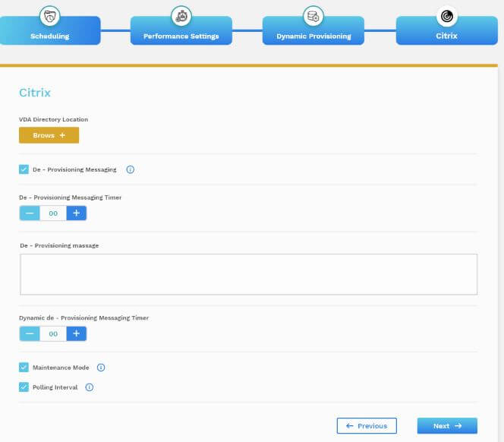
Task: Increase Dynamic de-Provisioning Messaging Timer
Action: [x=76, y=333]
